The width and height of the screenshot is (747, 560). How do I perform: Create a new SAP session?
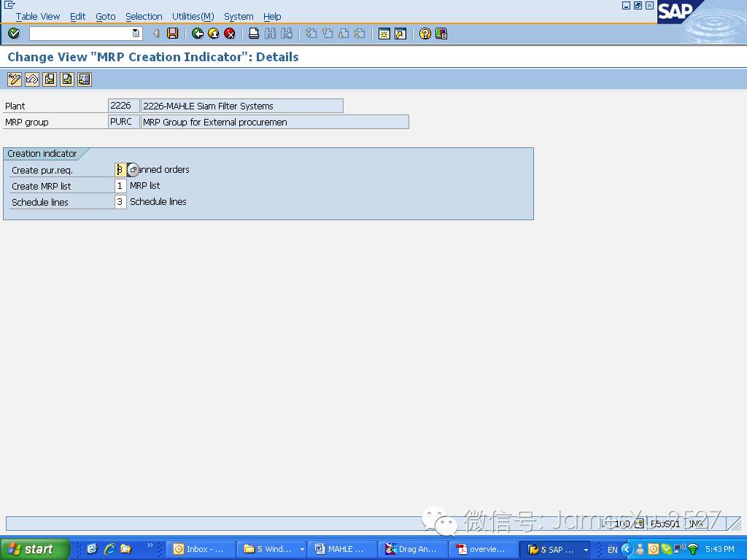384,34
